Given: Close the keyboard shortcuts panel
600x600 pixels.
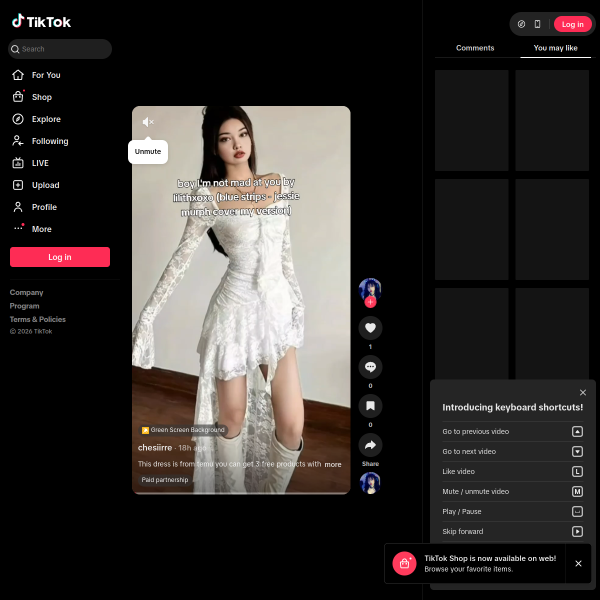Looking at the screenshot, I should (x=582, y=392).
